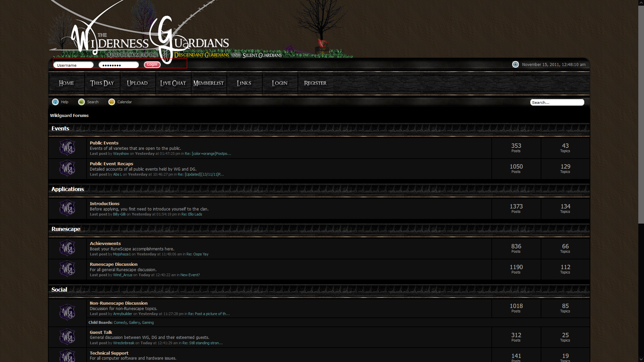Open the Memberlist menu item
This screenshot has width=644, height=362.
209,83
